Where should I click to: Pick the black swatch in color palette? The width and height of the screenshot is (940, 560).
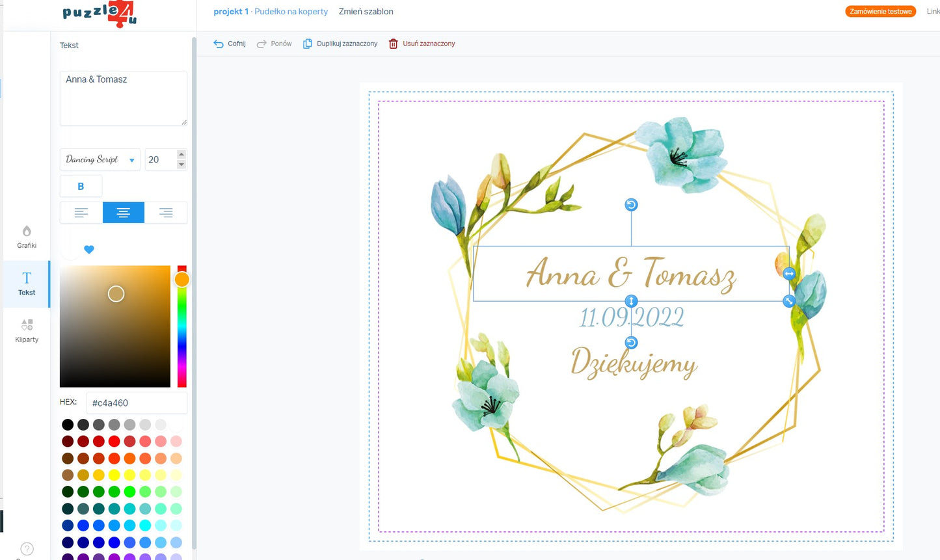tap(68, 425)
